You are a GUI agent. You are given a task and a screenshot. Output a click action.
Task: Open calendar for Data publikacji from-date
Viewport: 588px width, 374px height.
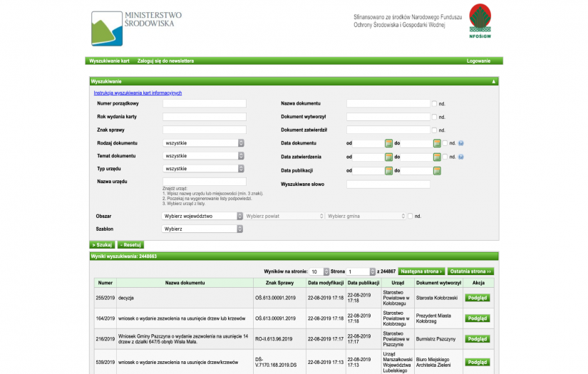(x=388, y=171)
